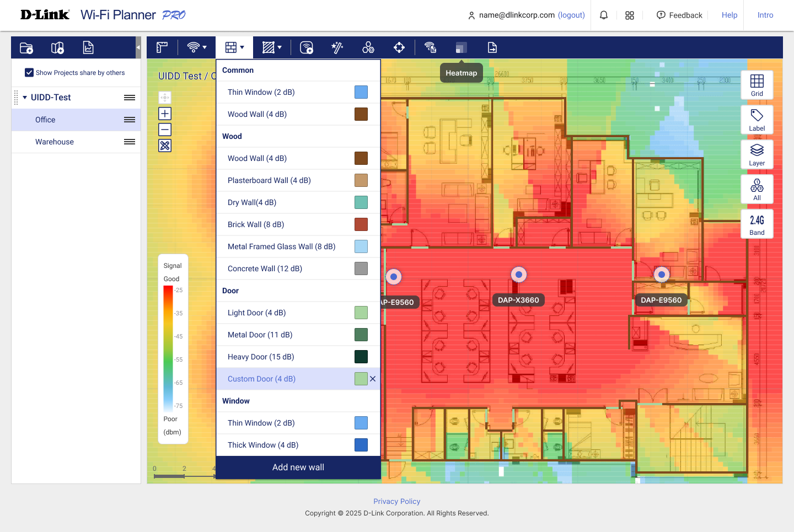Select the scale ruler tool

point(162,48)
